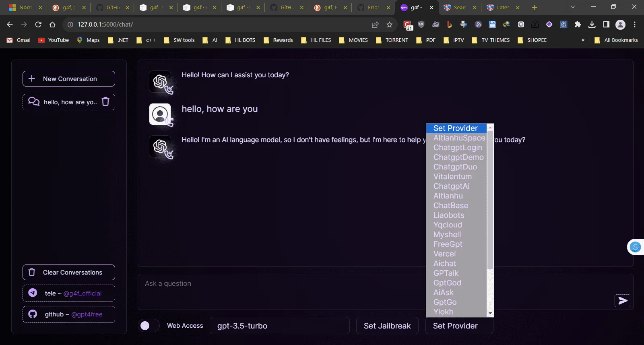
Task: Pick the highlighted 'Set Provider' list option
Action: pyautogui.click(x=456, y=128)
